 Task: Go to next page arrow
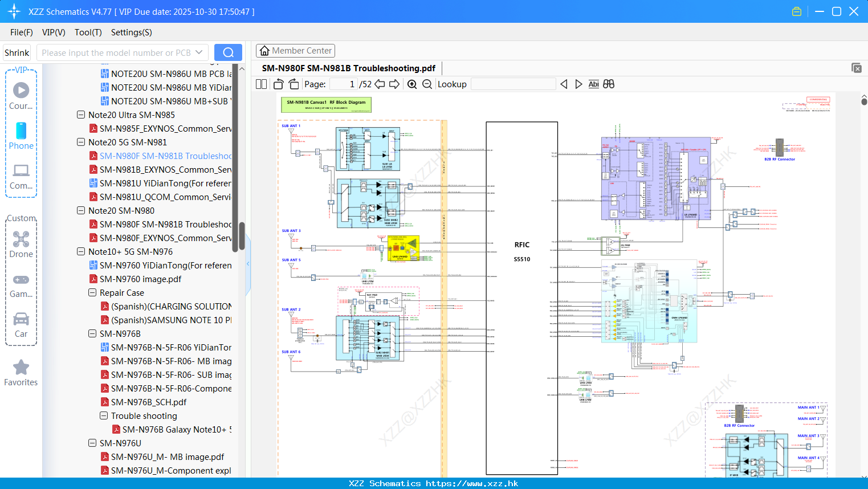pyautogui.click(x=394, y=84)
